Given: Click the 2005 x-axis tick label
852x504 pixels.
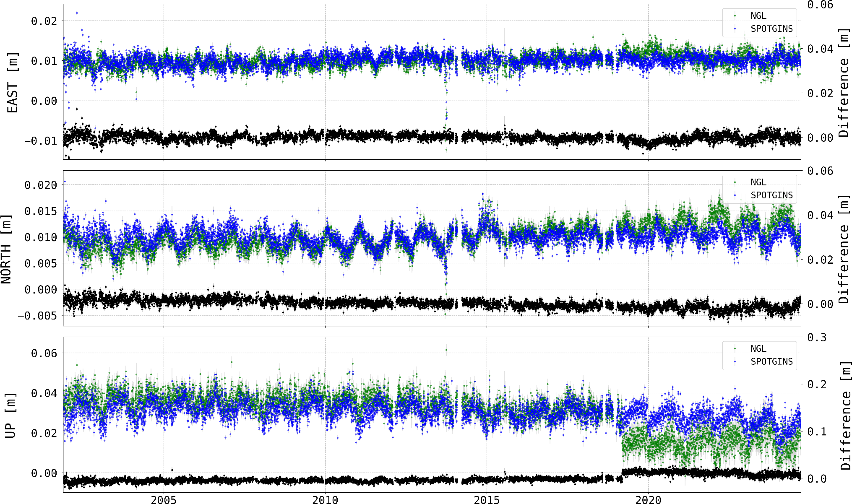Looking at the screenshot, I should pos(164,499).
